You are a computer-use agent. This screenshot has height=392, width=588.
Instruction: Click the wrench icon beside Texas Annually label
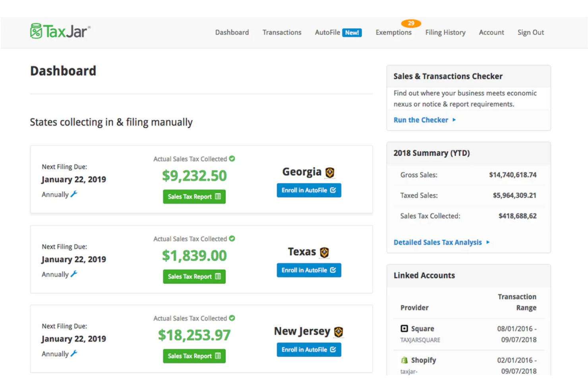pos(74,274)
